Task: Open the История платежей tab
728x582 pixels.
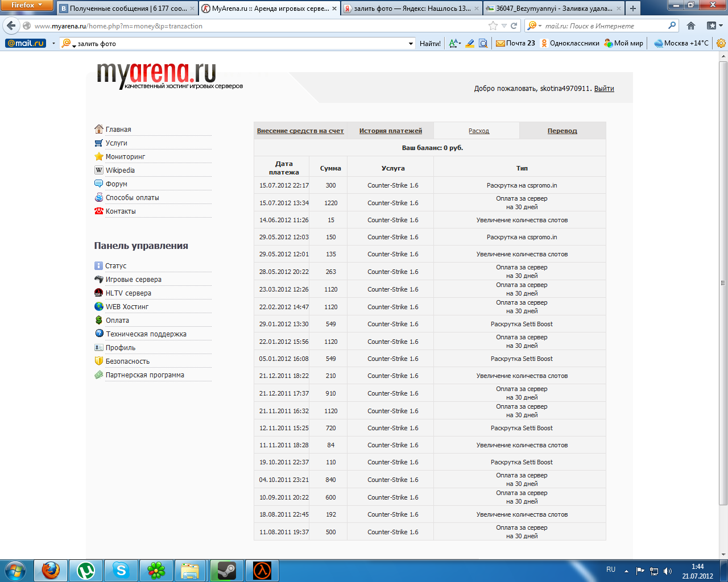Action: [x=391, y=131]
